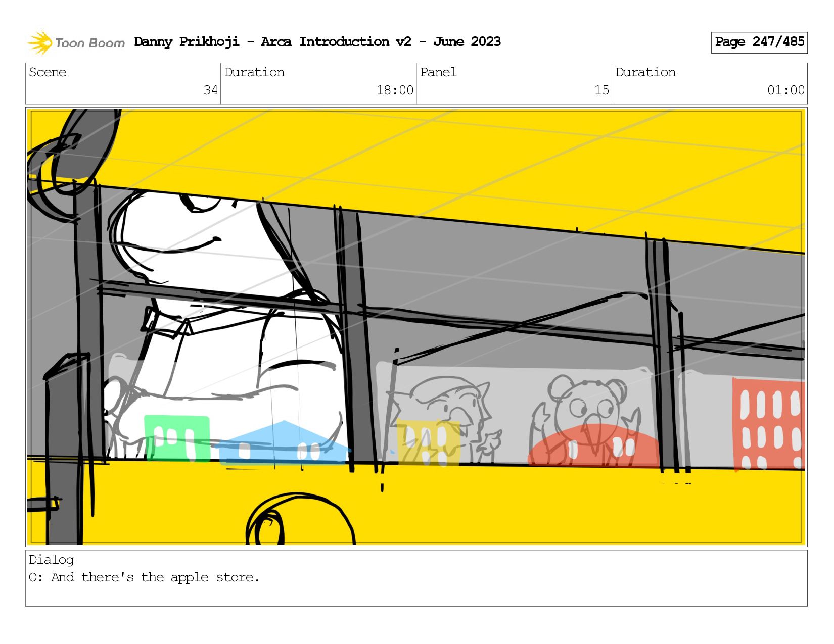The image size is (834, 644).
Task: Click the panel number '15'
Action: [x=601, y=90]
